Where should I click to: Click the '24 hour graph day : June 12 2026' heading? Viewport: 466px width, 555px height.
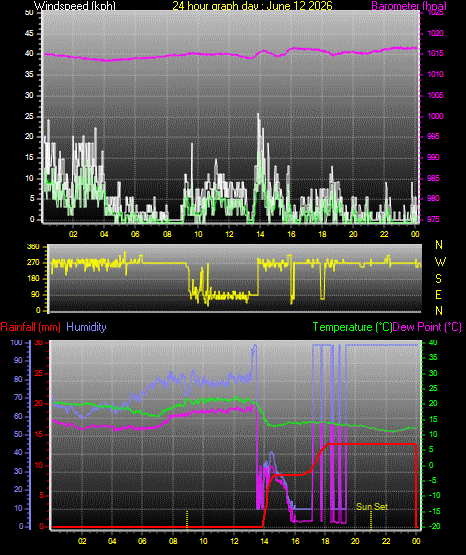(252, 6)
